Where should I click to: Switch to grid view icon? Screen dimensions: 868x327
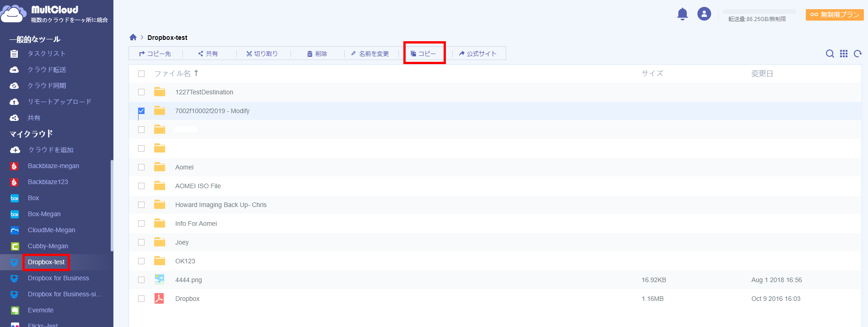coord(844,54)
